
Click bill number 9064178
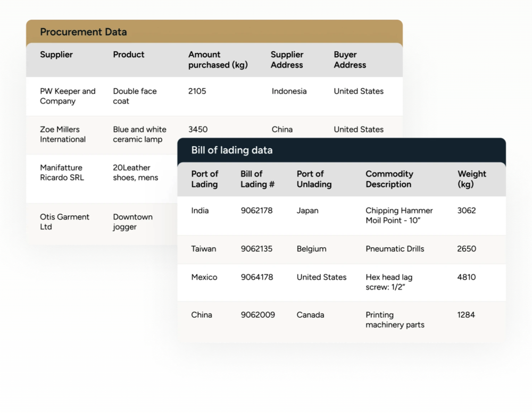257,277
